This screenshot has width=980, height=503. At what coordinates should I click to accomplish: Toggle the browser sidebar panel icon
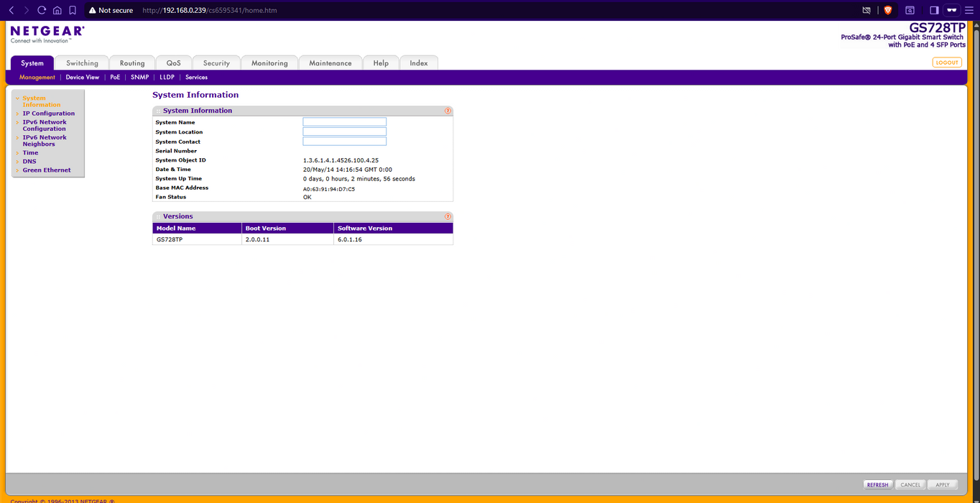click(x=934, y=10)
